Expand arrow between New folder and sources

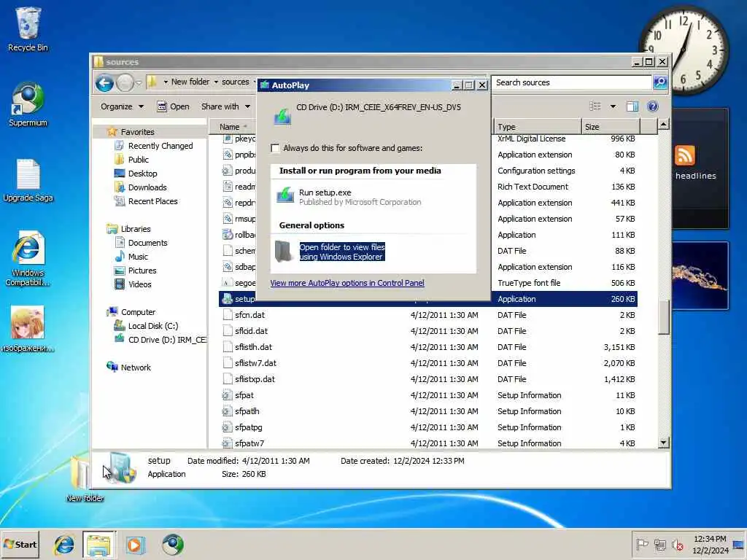[216, 82]
